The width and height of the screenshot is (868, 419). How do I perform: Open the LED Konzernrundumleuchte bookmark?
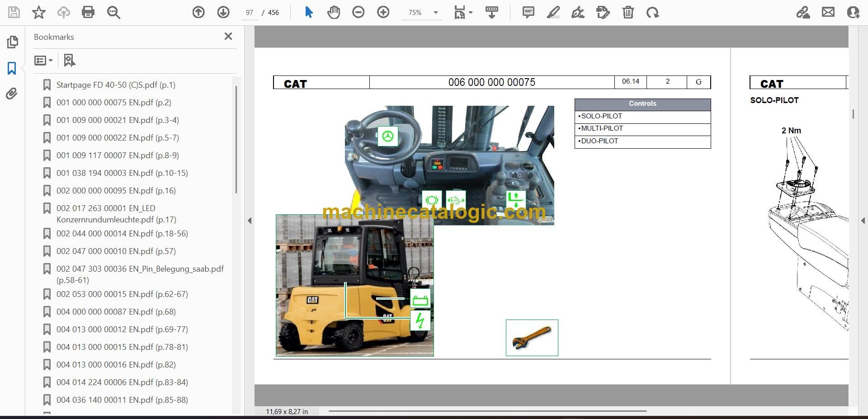[116, 214]
